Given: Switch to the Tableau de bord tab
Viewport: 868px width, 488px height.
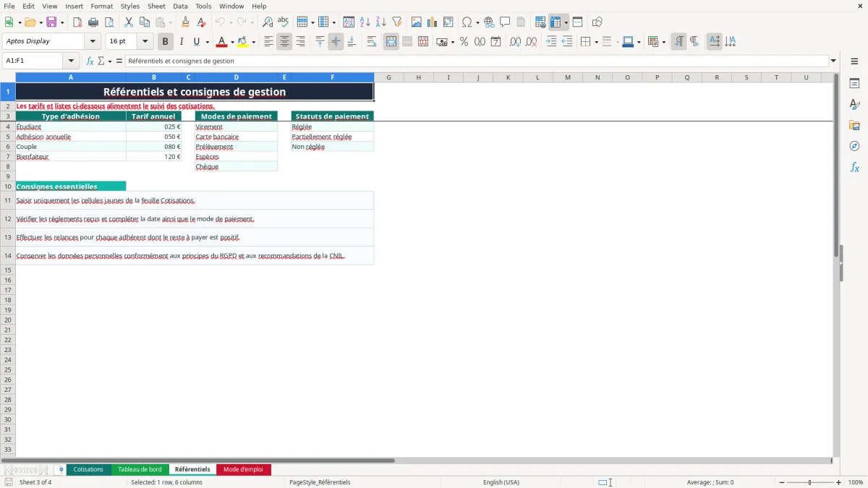Looking at the screenshot, I should click(140, 469).
